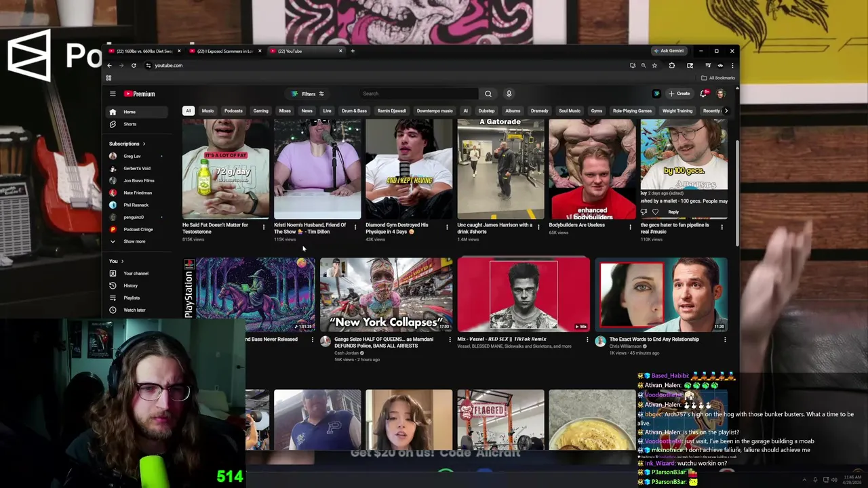Open the Vessel RED SEX mix thumbnail
Viewport: 868px width, 488px height.
point(524,294)
